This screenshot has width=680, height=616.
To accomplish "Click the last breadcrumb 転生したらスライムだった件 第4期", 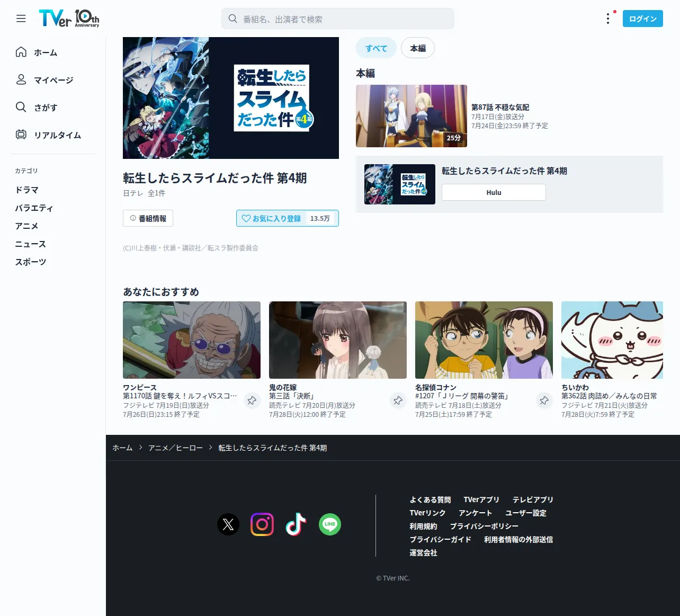I will click(273, 448).
